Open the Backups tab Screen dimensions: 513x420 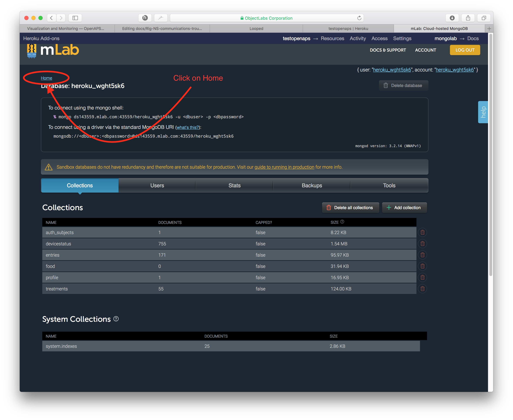coord(312,186)
